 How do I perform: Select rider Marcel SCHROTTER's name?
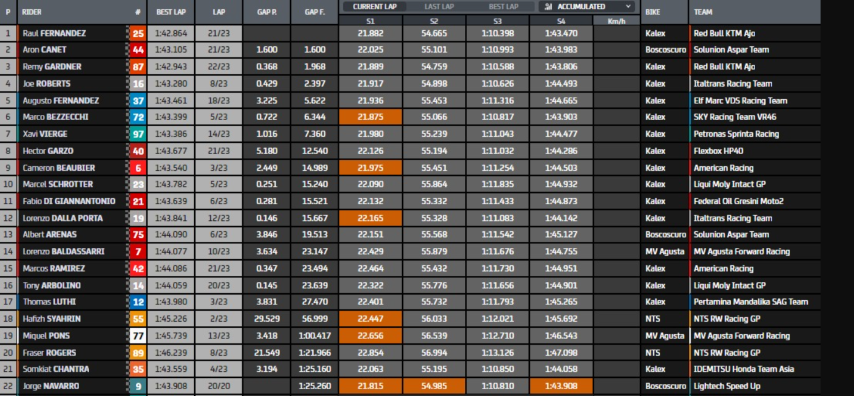pyautogui.click(x=58, y=185)
